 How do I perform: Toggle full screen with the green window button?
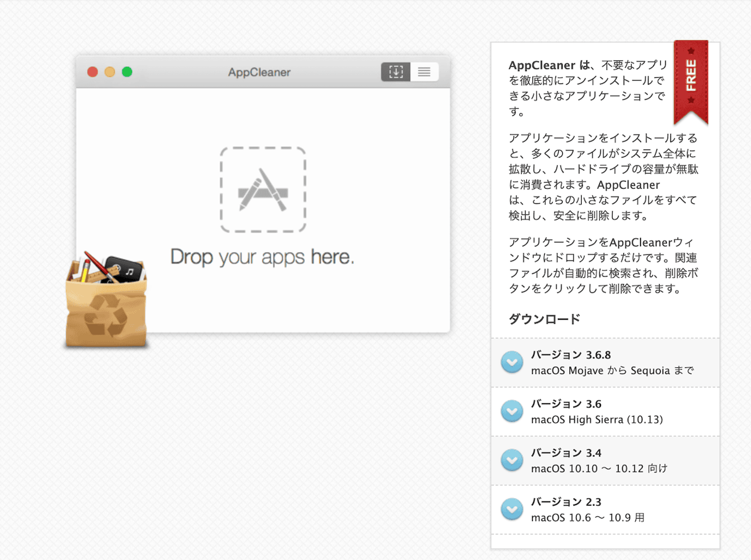pyautogui.click(x=127, y=72)
